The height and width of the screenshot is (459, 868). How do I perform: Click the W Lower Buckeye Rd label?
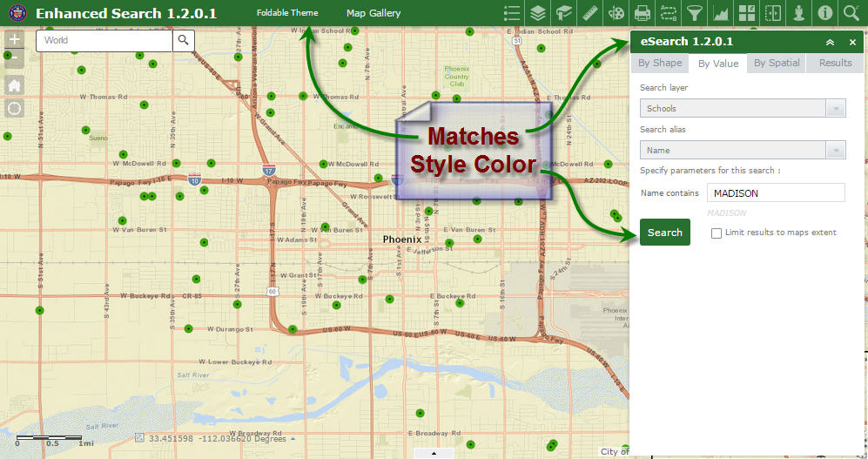(x=235, y=362)
